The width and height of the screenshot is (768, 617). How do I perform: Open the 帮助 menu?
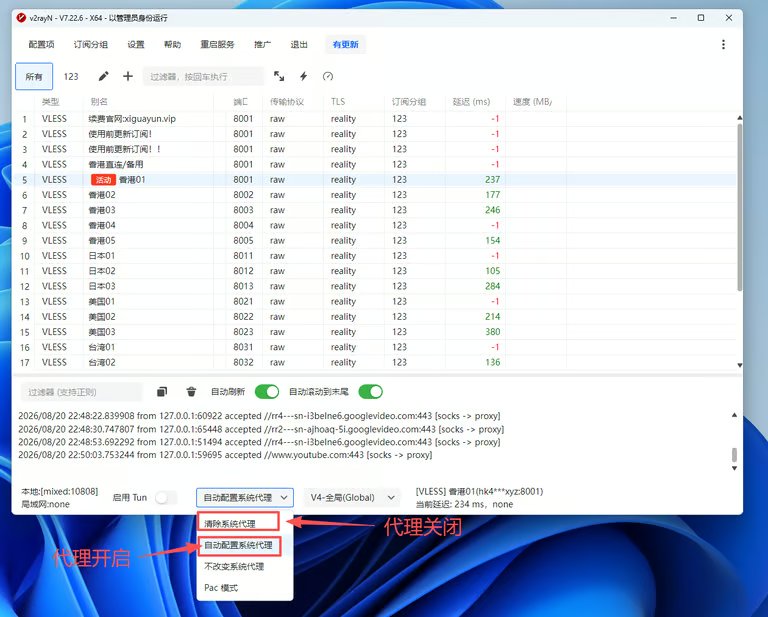172,45
